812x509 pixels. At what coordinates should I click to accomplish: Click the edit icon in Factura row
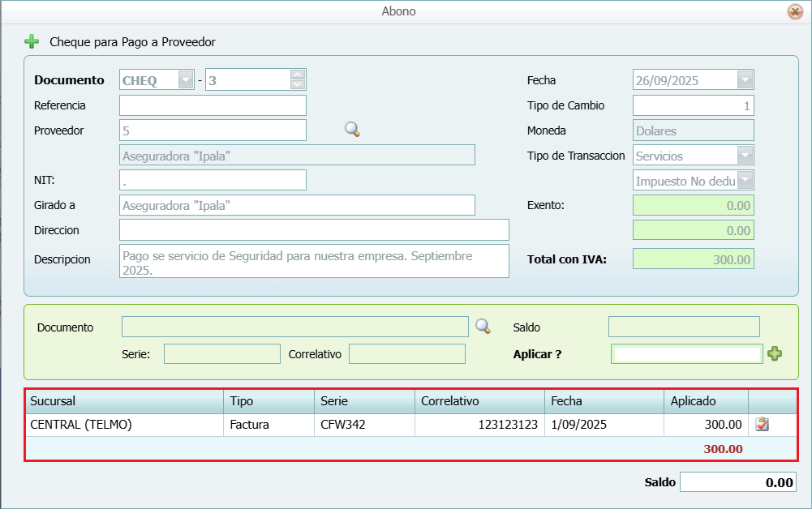pos(762,424)
